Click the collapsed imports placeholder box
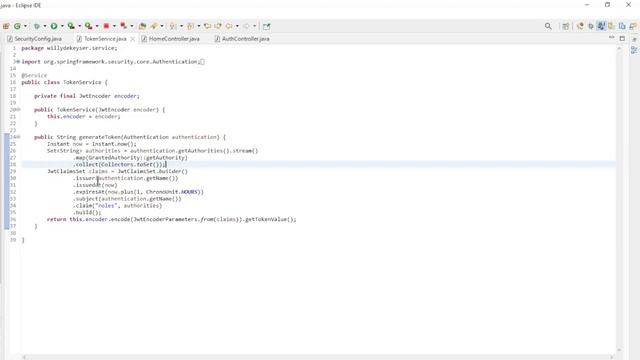 [x=202, y=62]
